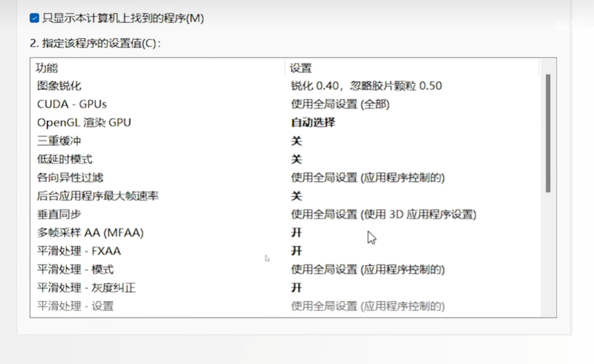The height and width of the screenshot is (364, 594).
Task: Open setting value 锐化 0.40 忽略胶片颗粒 0.50
Action: click(x=366, y=86)
